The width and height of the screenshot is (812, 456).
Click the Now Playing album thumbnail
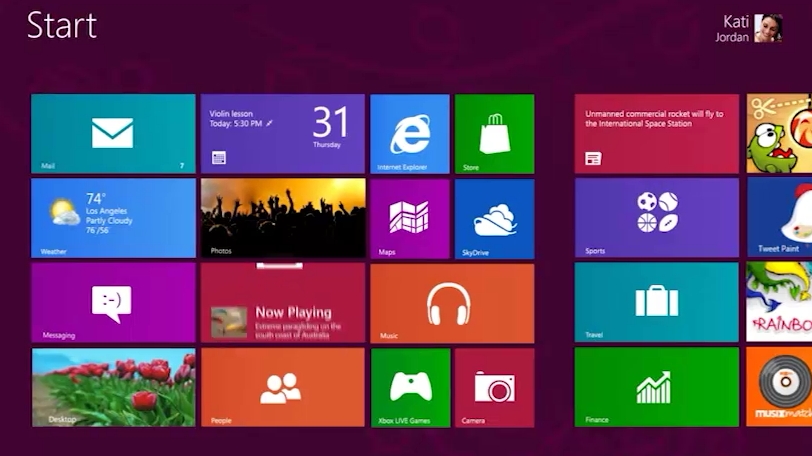(x=229, y=322)
